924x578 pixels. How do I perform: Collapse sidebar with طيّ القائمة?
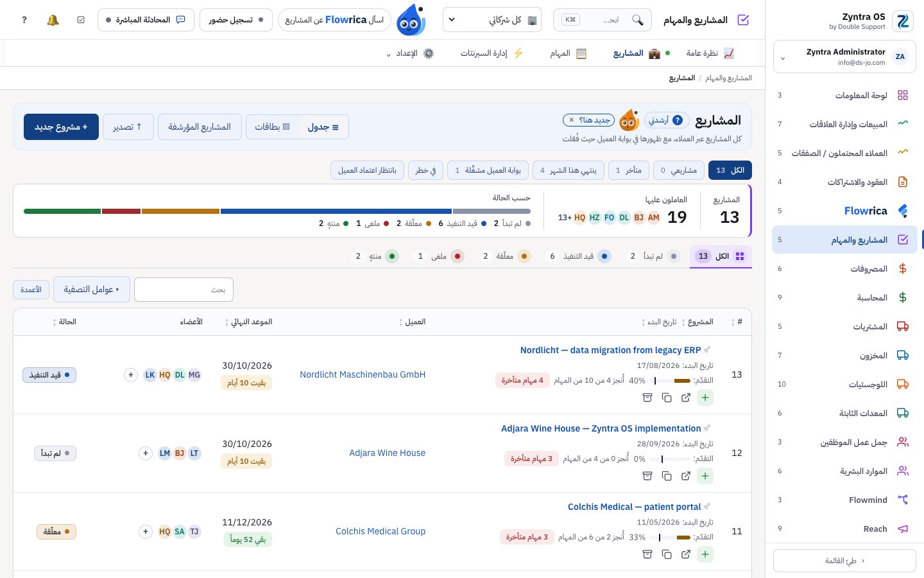(844, 561)
